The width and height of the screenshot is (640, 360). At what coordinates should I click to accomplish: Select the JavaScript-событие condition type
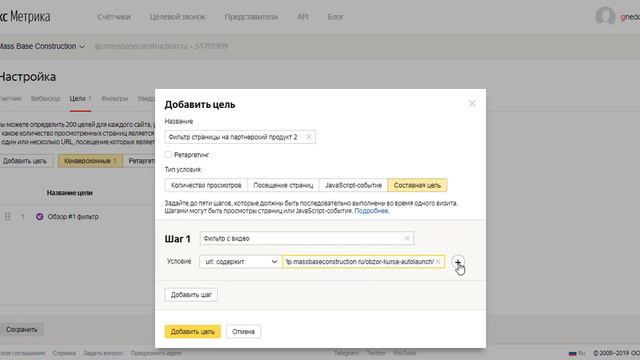point(353,185)
